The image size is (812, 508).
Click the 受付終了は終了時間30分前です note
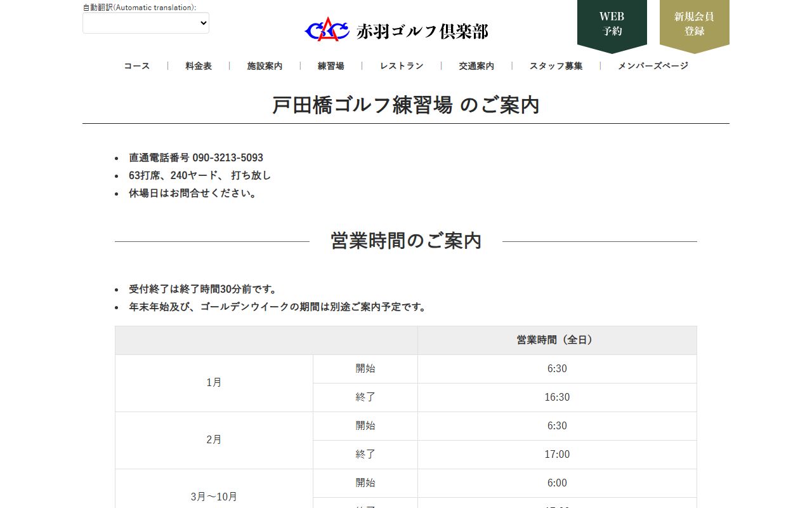[x=203, y=289]
